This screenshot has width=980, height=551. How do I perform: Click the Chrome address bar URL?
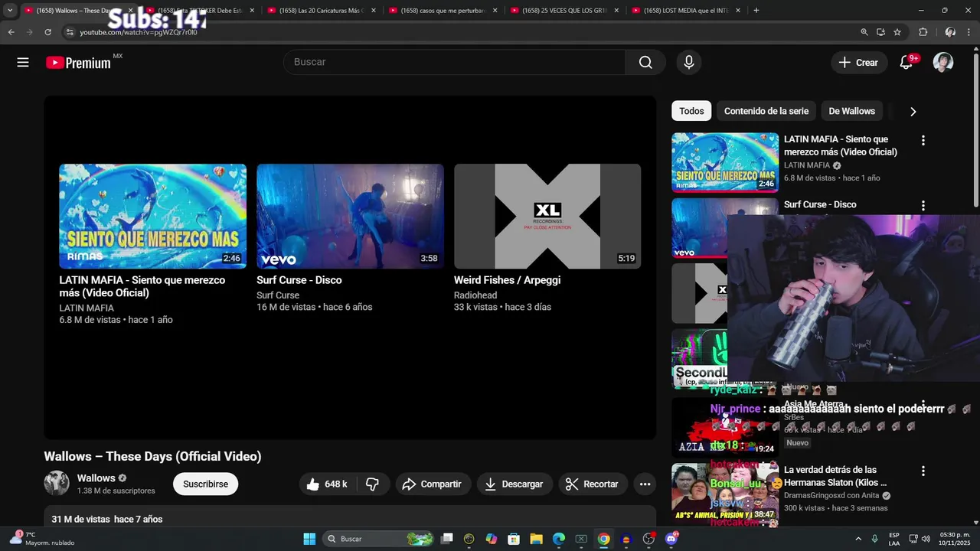(x=139, y=32)
